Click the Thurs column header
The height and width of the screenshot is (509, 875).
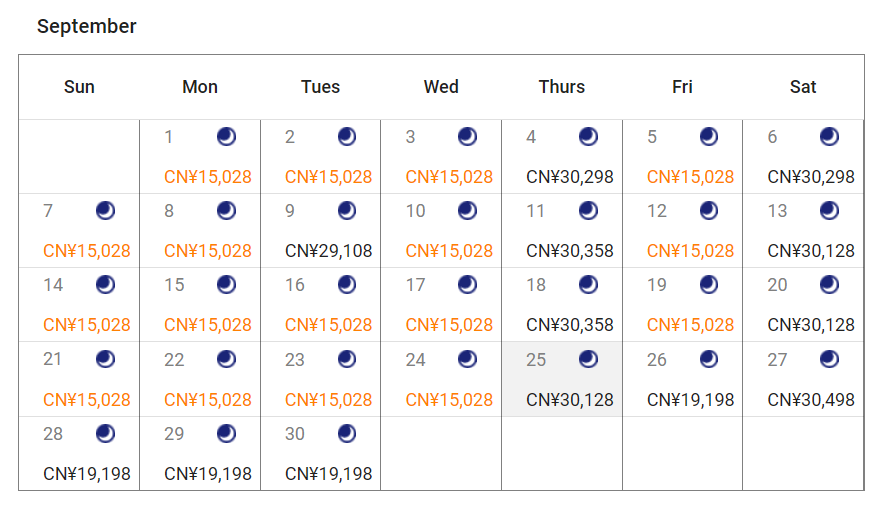[561, 87]
